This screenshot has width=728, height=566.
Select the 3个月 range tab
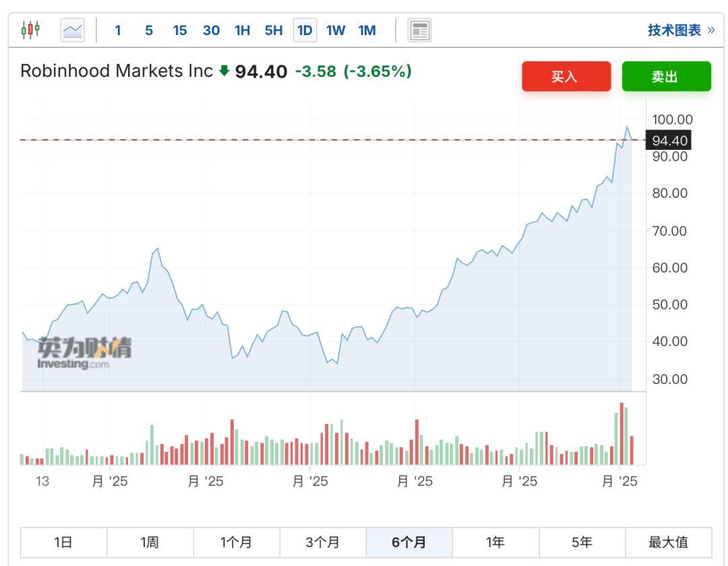click(323, 542)
